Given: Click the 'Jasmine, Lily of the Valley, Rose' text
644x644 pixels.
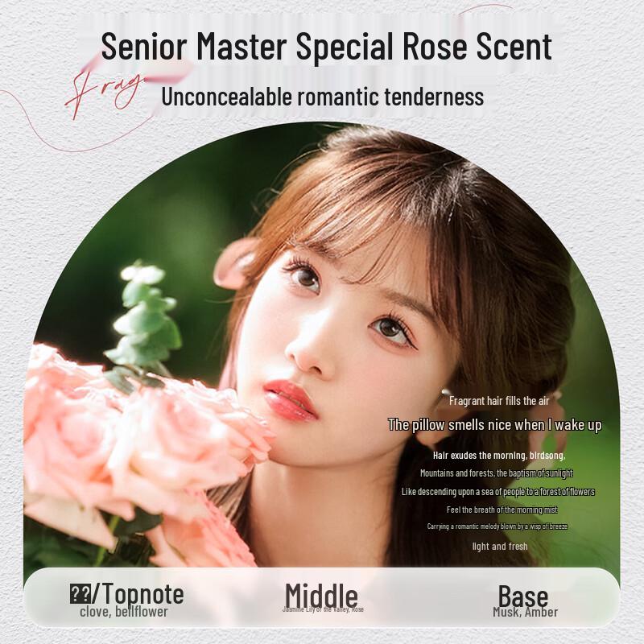Looking at the screenshot, I should (x=323, y=609).
